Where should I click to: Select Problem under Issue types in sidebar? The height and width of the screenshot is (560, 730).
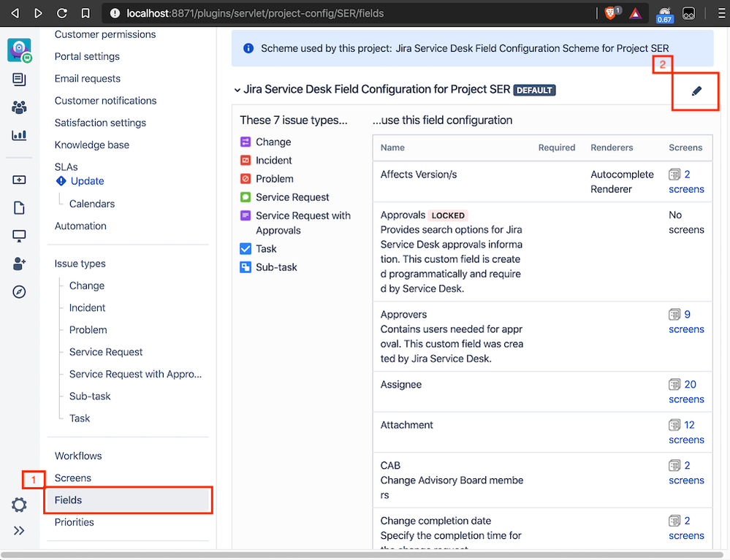(x=88, y=330)
